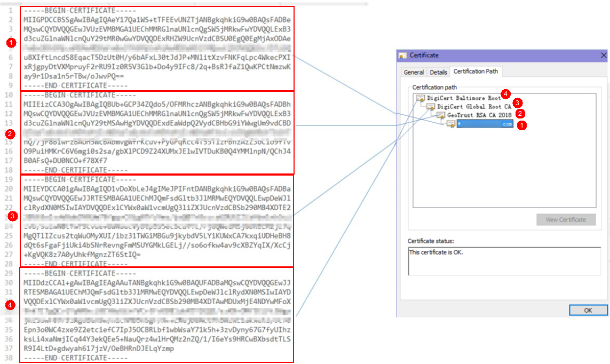
Task: Switch to the General tab
Action: coord(413,73)
